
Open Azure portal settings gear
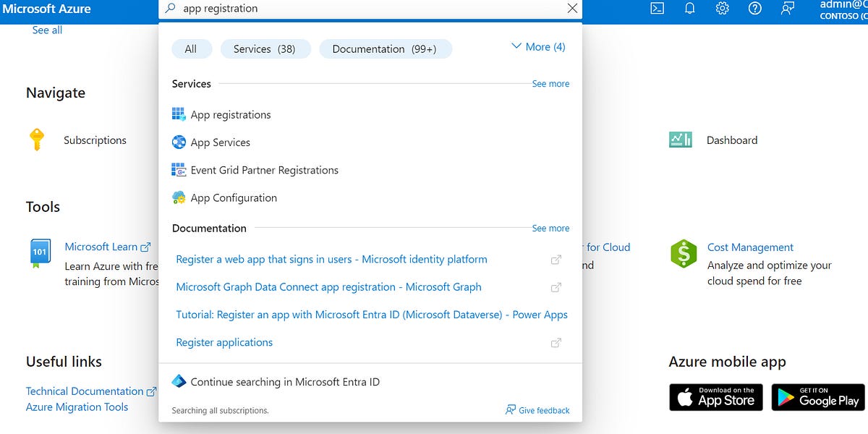click(722, 9)
